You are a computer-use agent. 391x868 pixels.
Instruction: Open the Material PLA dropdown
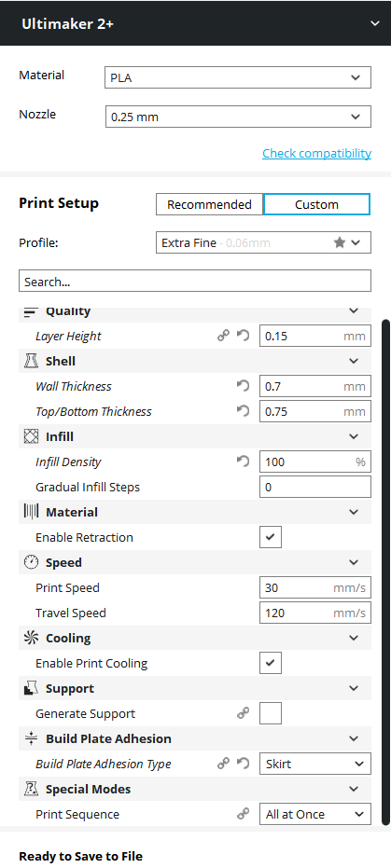coord(238,77)
